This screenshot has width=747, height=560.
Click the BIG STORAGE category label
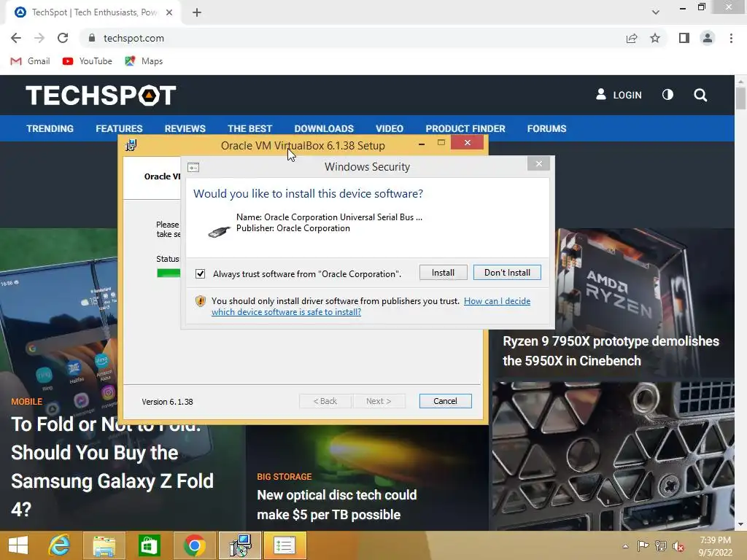click(x=284, y=477)
